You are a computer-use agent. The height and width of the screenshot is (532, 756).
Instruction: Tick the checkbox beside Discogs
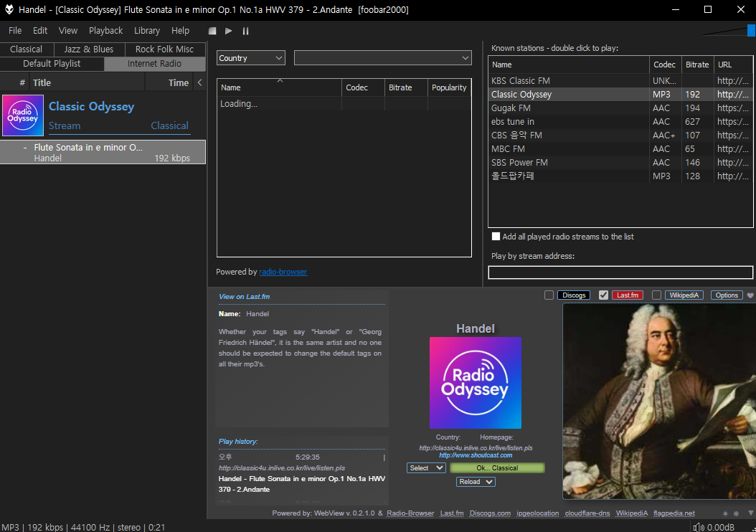549,295
